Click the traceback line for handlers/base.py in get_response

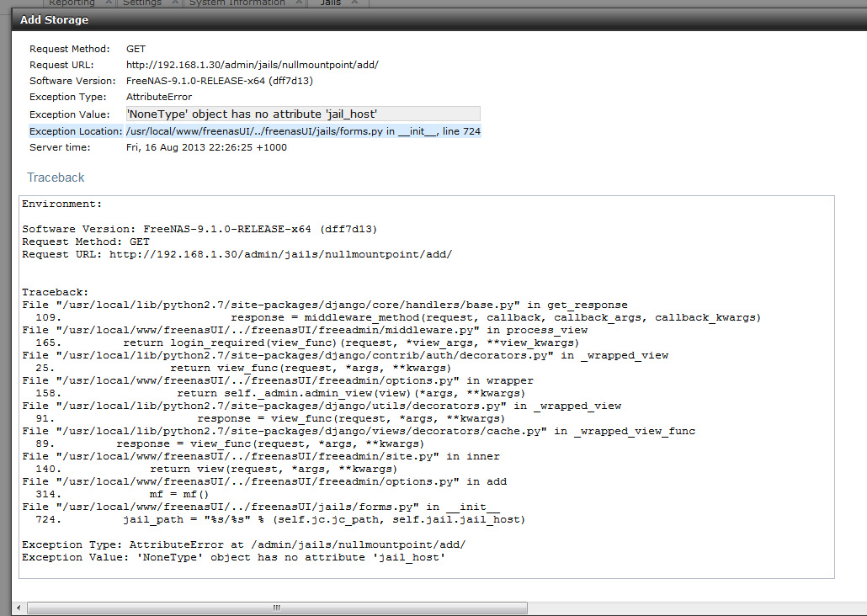tap(325, 305)
